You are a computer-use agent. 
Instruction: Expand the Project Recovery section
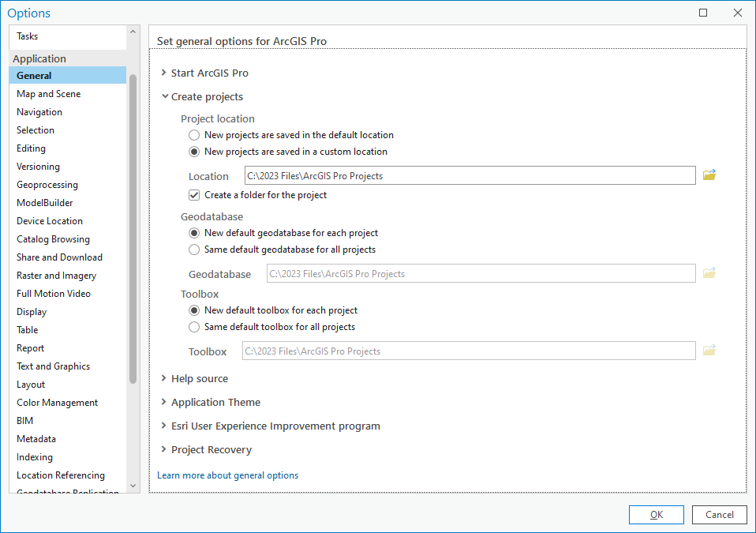(164, 450)
